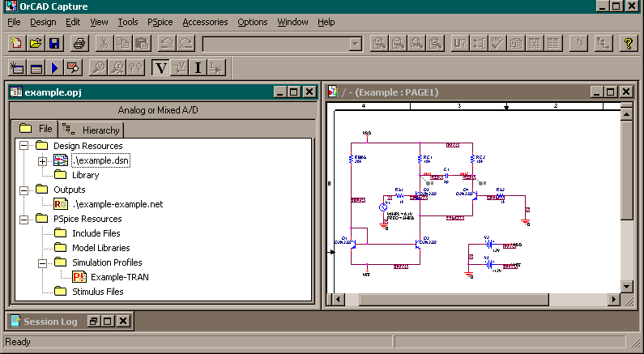Viewport: 644px width, 354px height.
Task: Open a file using the Open folder icon
Action: [36, 43]
